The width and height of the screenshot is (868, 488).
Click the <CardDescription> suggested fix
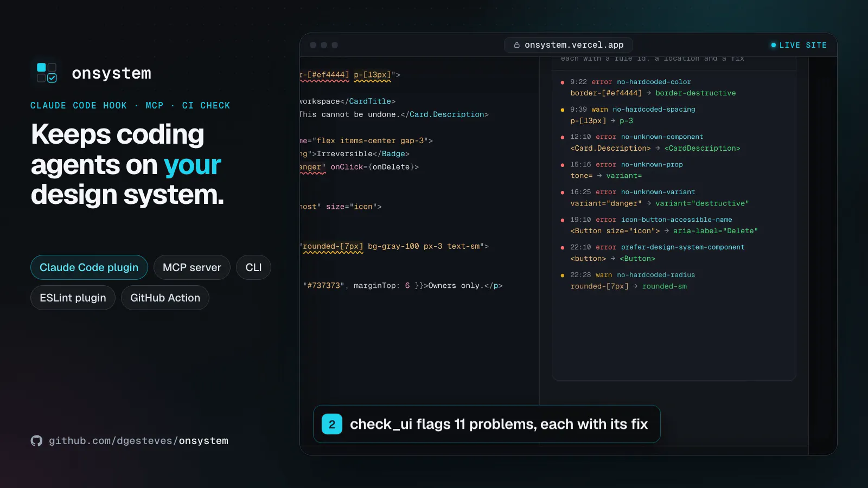click(702, 148)
